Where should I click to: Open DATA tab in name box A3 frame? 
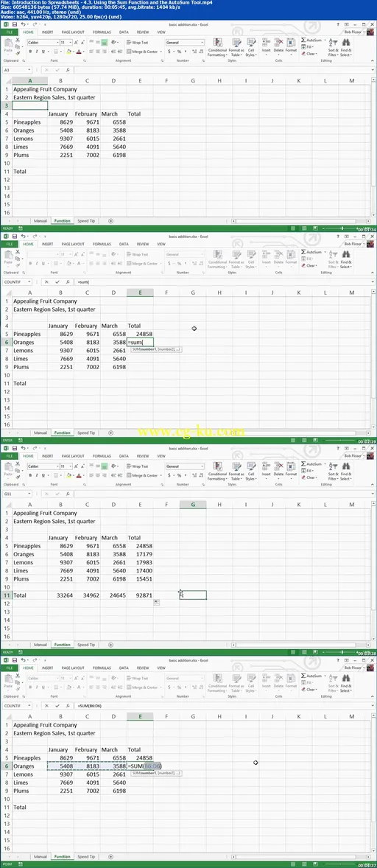click(124, 32)
